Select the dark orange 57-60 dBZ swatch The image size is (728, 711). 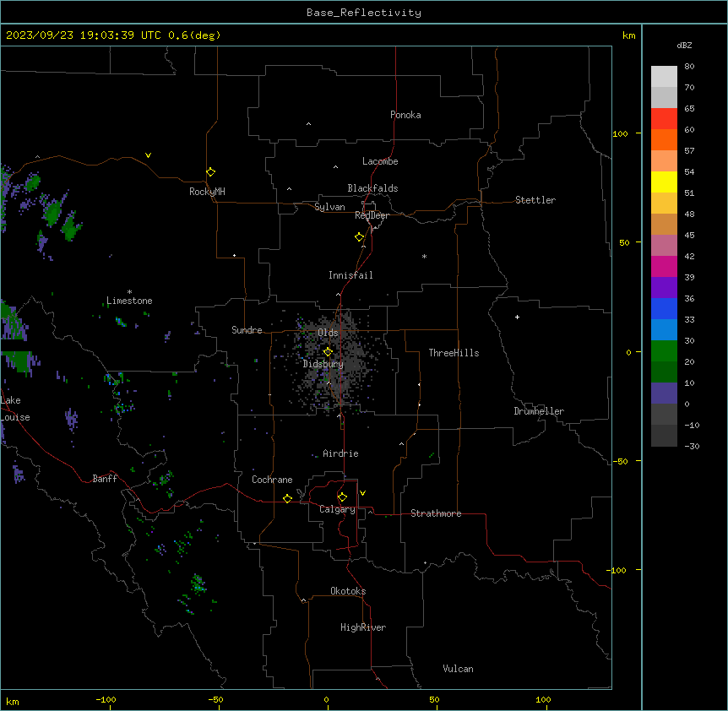coord(664,139)
